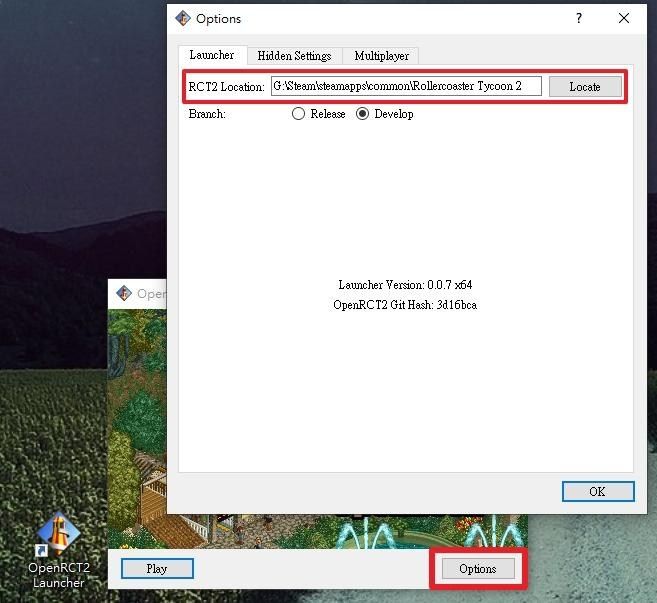Go to the Multiplayer tab
This screenshot has height=603, width=657.
coord(381,56)
